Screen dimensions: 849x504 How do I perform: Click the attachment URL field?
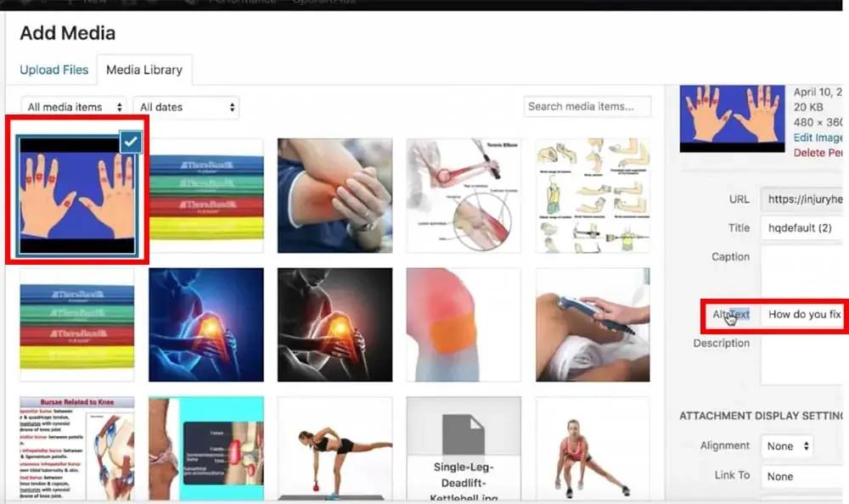802,199
